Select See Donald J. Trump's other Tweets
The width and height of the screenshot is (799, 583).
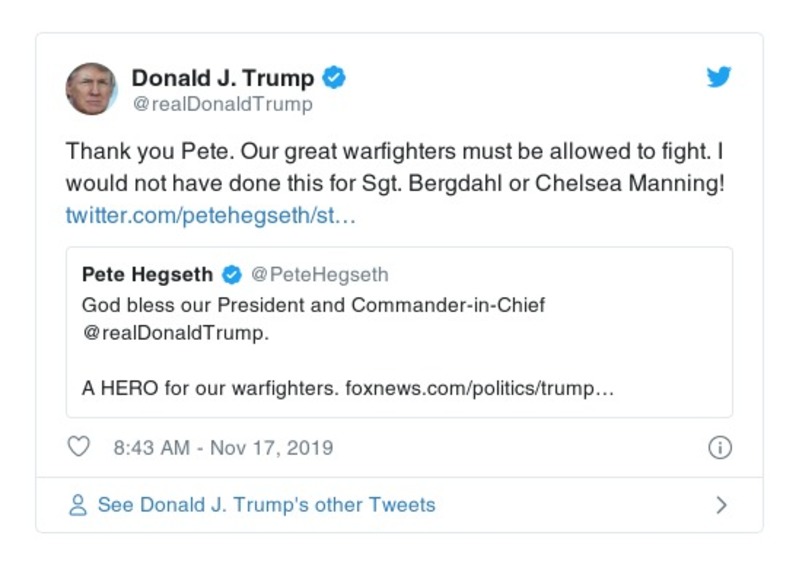pos(266,505)
